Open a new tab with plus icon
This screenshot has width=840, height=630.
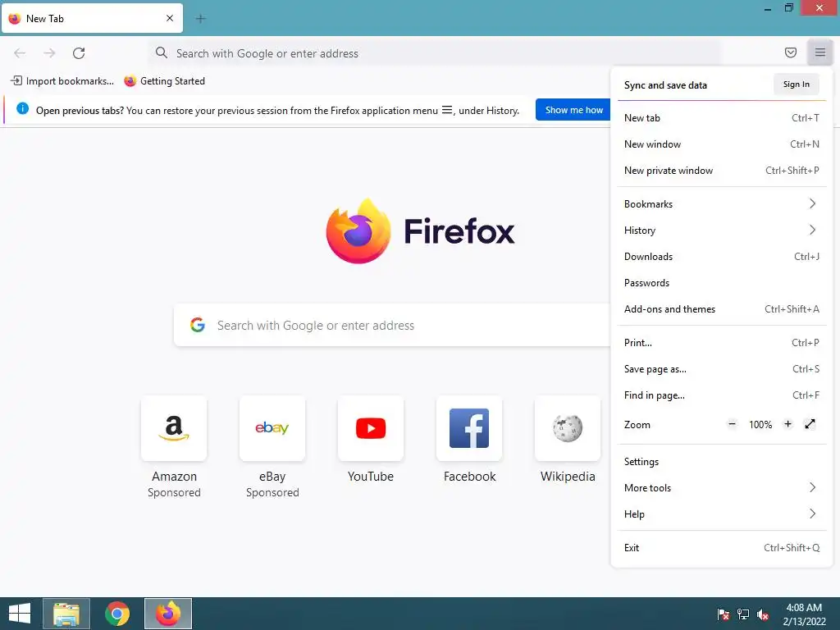pyautogui.click(x=200, y=19)
